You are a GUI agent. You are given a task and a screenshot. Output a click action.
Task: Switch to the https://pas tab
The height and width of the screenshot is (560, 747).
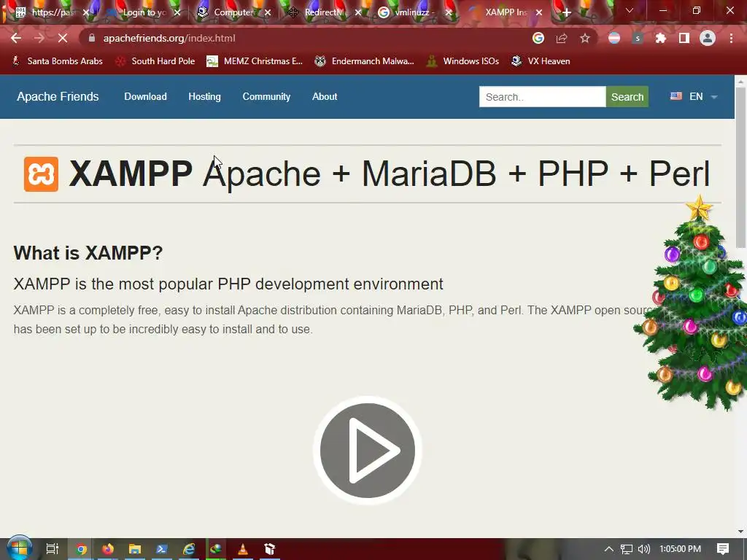pyautogui.click(x=53, y=12)
